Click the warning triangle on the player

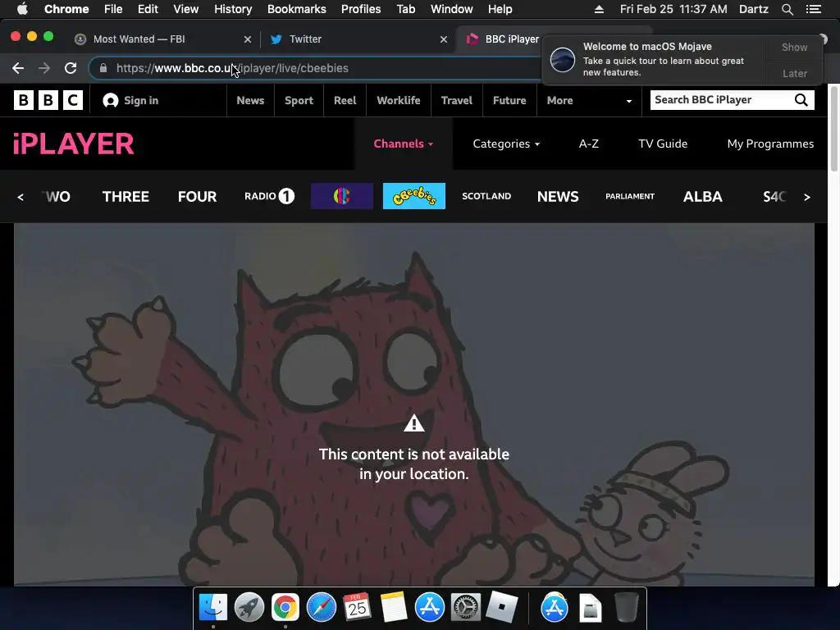(414, 423)
